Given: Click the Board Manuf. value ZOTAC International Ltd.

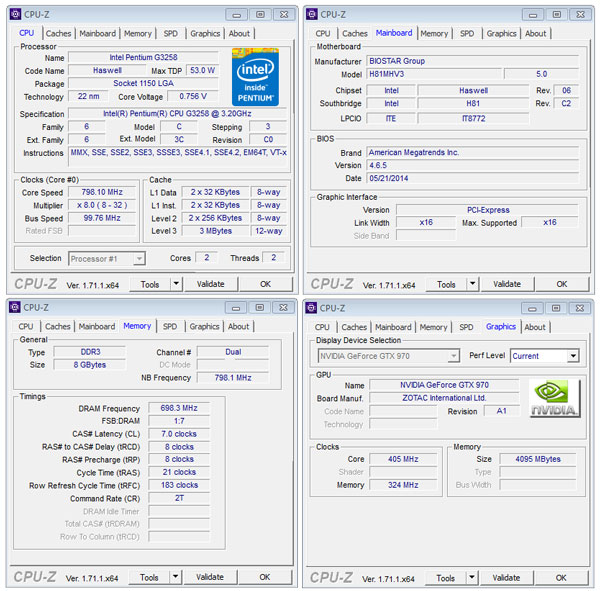Looking at the screenshot, I should point(444,398).
